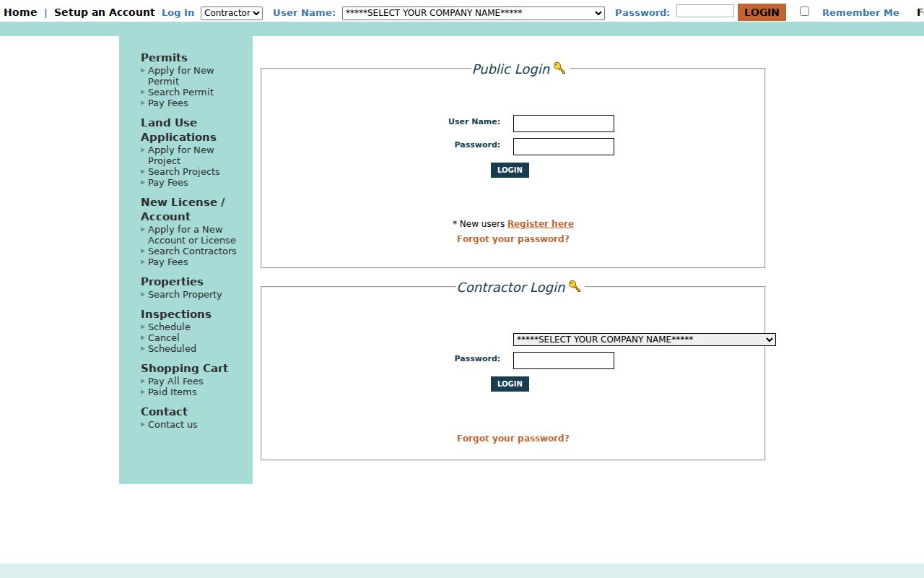Click Pay Fees under Permits
924x578 pixels.
point(168,103)
